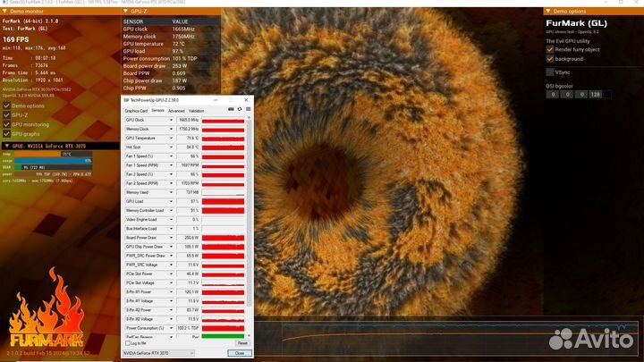Close the GPU-Z window with X
Screen dimensions: 644x362
(x=246, y=100)
